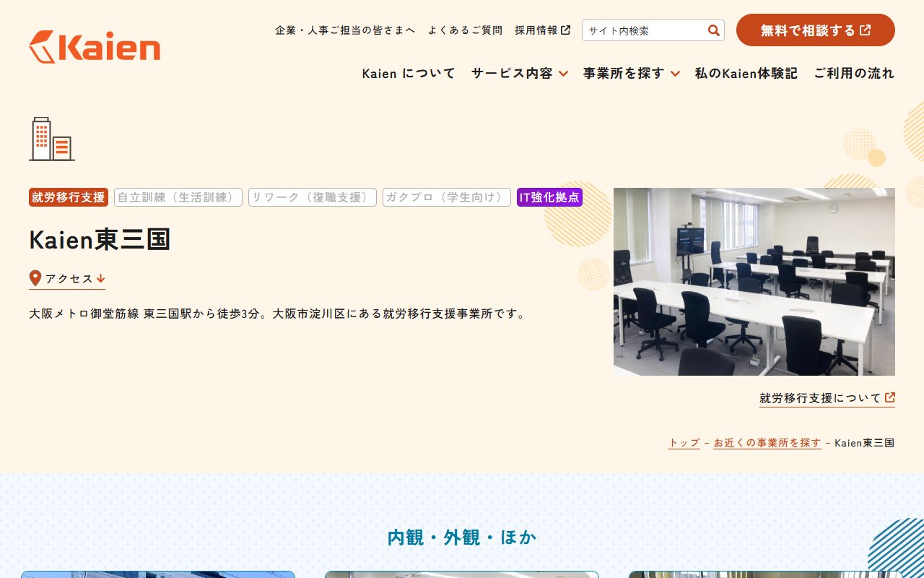Screen dimensions: 924x578
Task: Go to 私のKaien体験記
Action: click(746, 73)
